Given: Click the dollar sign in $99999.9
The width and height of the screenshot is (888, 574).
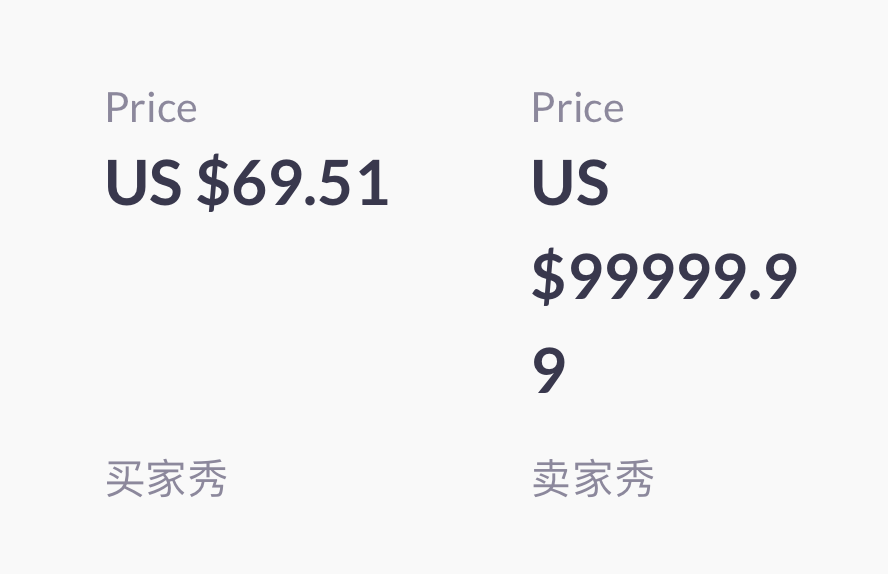Looking at the screenshot, I should [547, 278].
